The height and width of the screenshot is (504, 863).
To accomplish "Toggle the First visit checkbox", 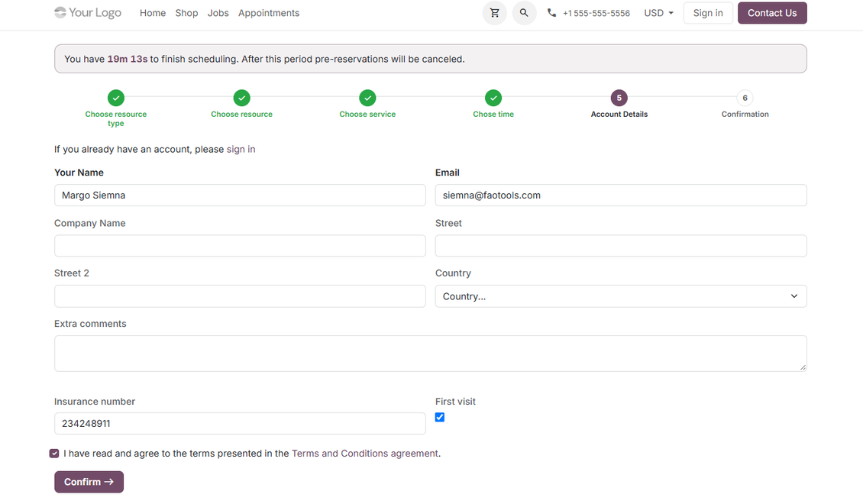I will (440, 417).
